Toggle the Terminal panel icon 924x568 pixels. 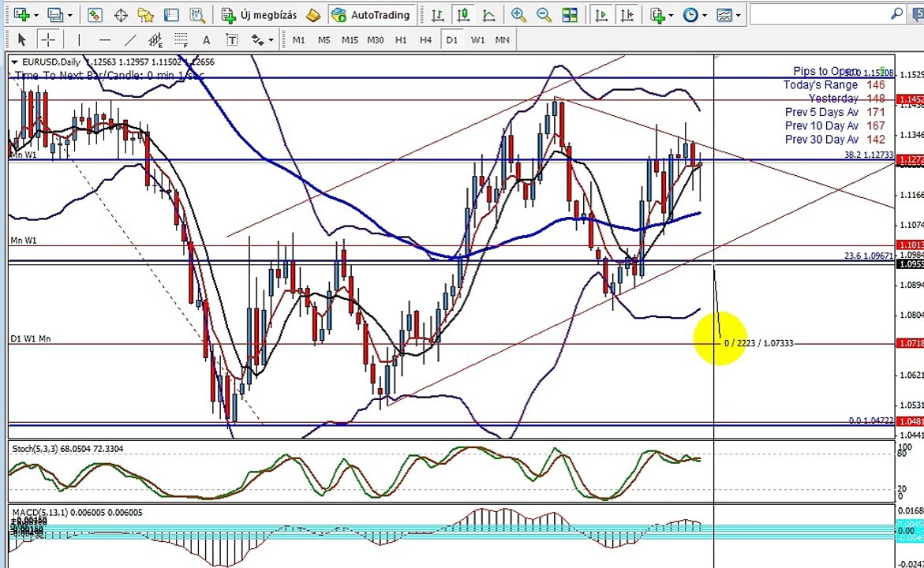(171, 15)
